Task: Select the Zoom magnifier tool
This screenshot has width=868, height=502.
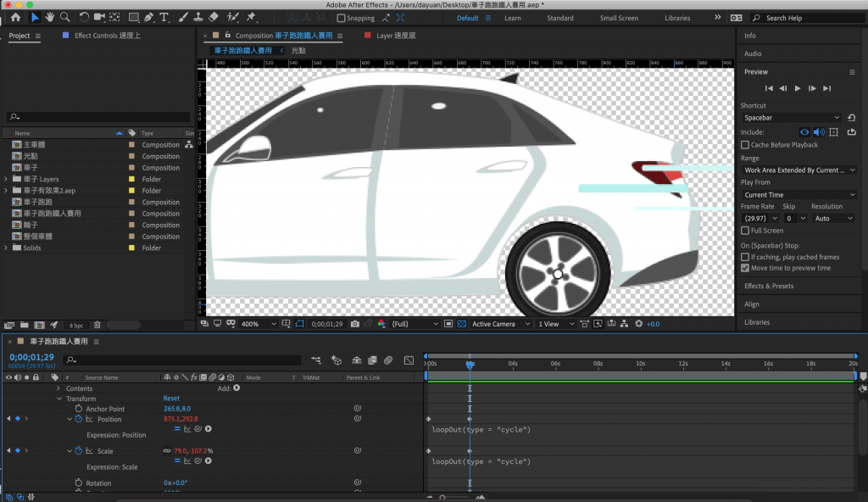Action: point(64,17)
